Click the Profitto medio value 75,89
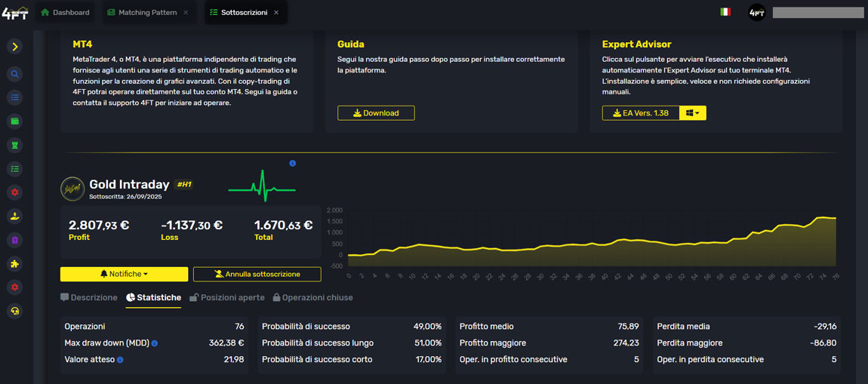868x384 pixels. (x=629, y=327)
